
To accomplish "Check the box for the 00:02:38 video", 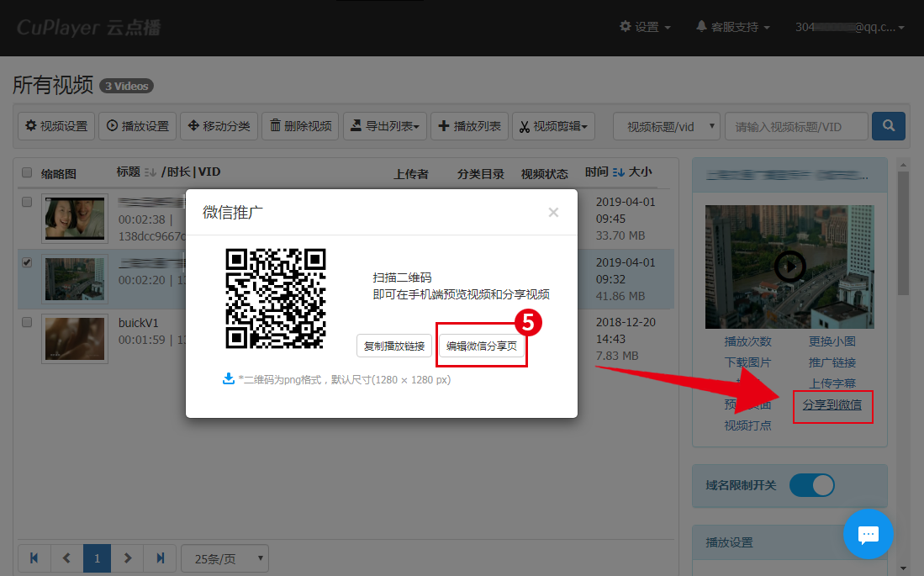I will (x=27, y=202).
